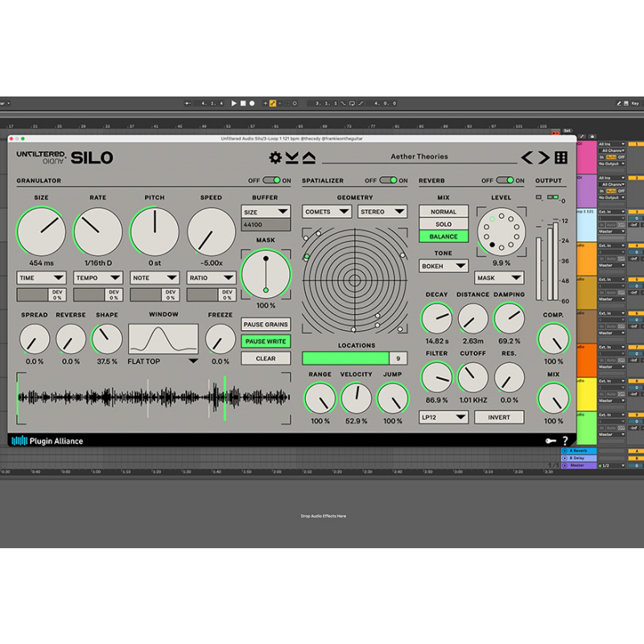This screenshot has width=644, height=644.
Task: Click the Comp. knob
Action: [553, 339]
